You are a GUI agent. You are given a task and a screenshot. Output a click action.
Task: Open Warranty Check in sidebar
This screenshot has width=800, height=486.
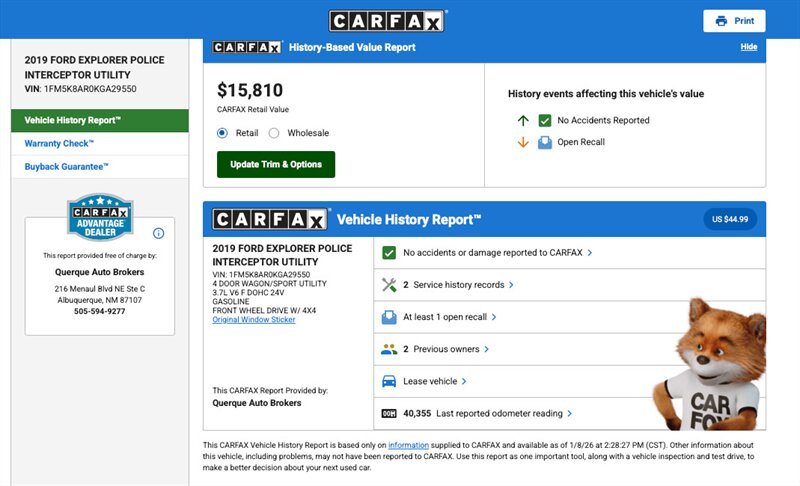(61, 143)
